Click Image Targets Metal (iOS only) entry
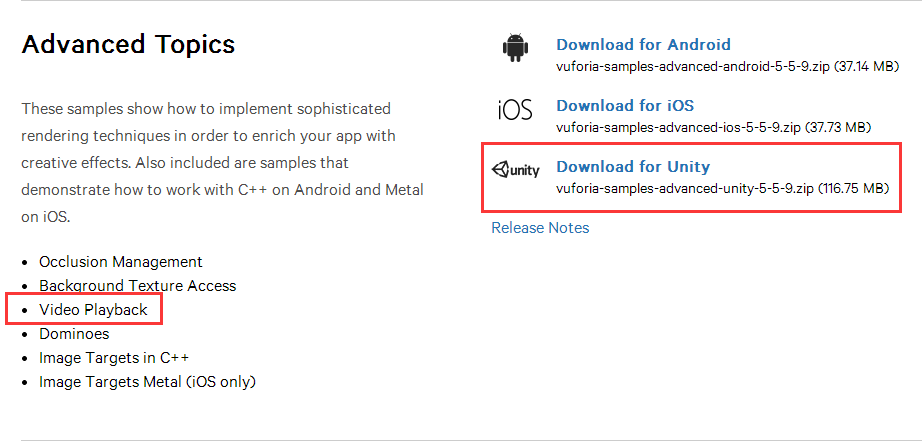The width and height of the screenshot is (922, 444). tap(147, 382)
